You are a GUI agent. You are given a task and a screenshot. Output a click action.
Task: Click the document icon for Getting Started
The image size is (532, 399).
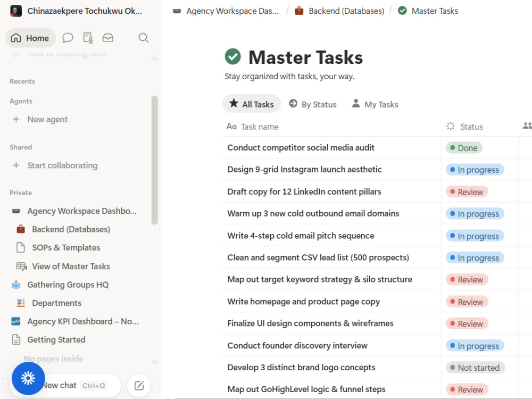(16, 339)
